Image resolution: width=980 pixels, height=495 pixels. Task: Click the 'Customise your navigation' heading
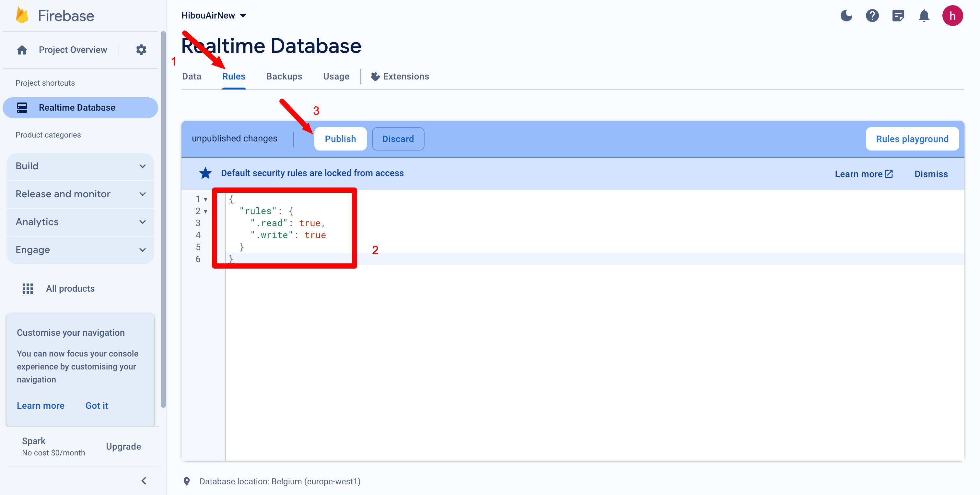pyautogui.click(x=70, y=332)
